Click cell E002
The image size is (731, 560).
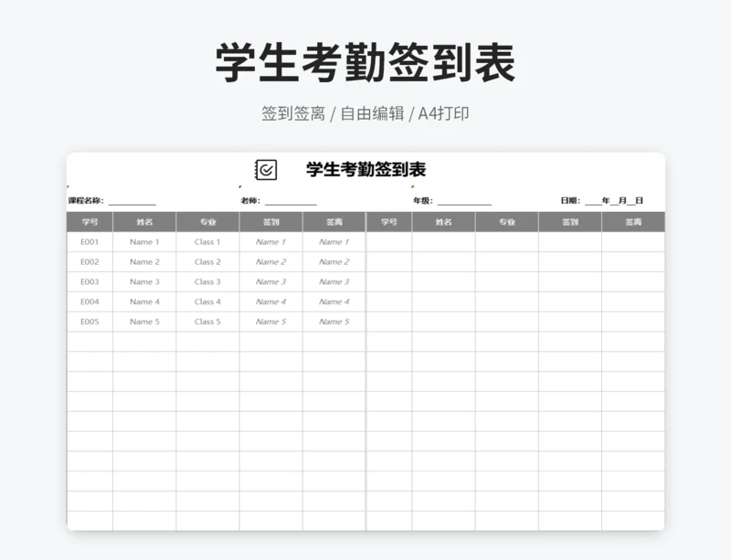click(90, 262)
